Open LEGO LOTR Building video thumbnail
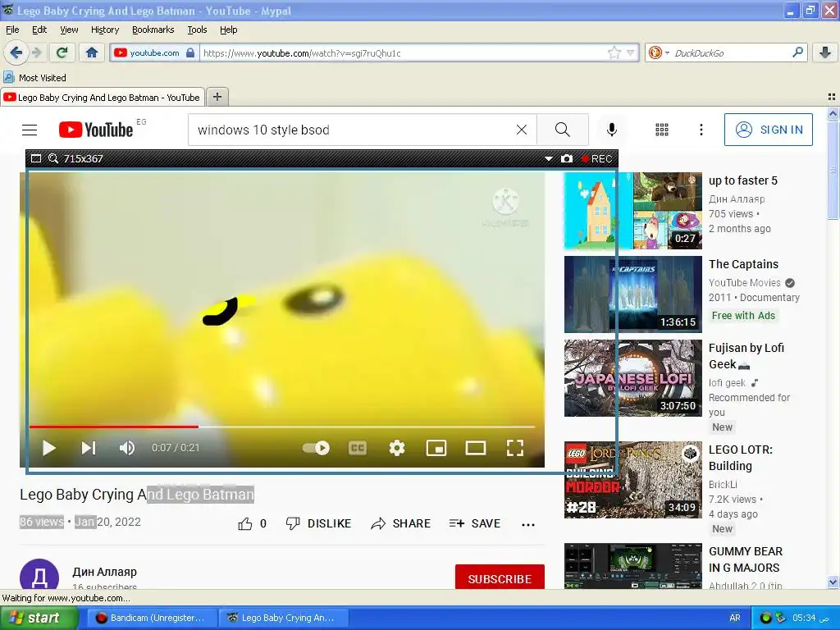Viewport: 840px width, 630px height. click(632, 480)
